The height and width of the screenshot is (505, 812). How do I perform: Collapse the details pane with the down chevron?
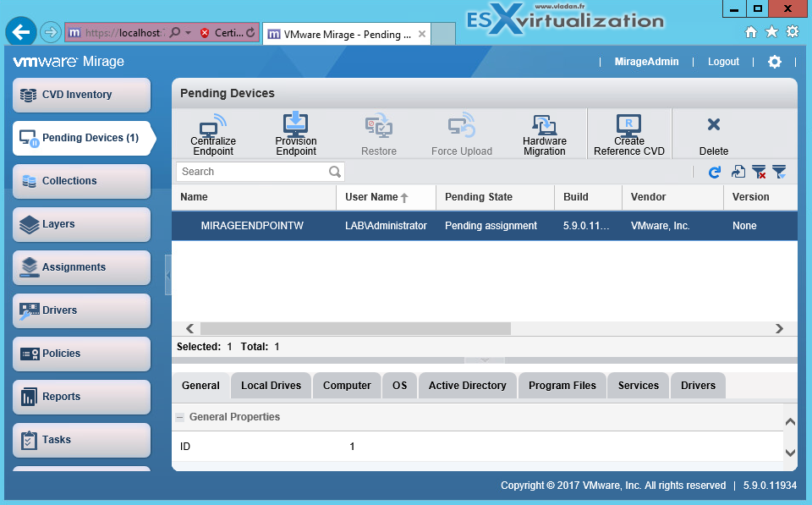click(485, 360)
